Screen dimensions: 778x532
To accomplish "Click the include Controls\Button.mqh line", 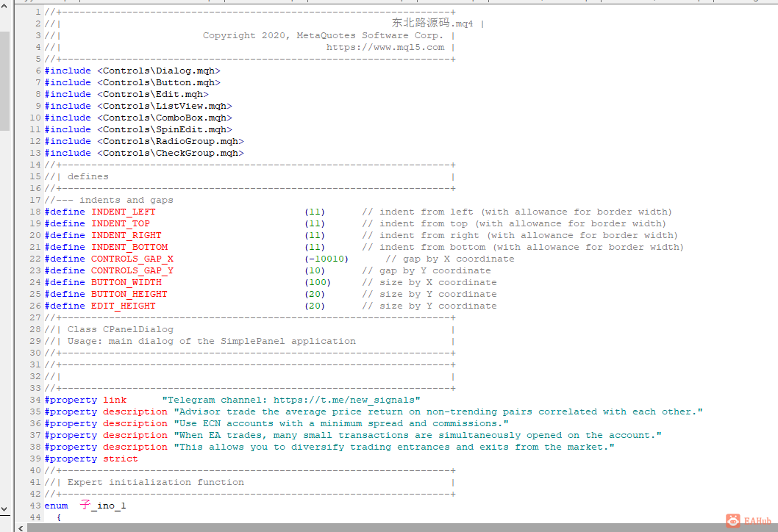I will click(x=132, y=83).
